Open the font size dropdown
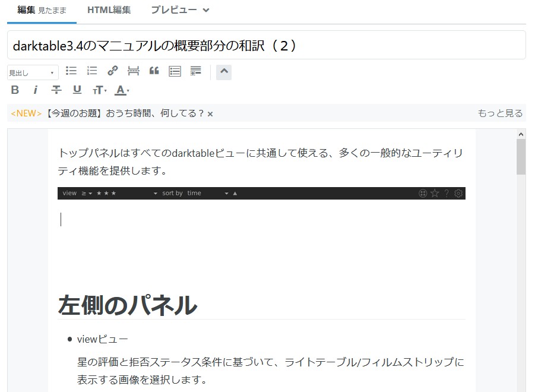The height and width of the screenshot is (392, 535). point(100,90)
